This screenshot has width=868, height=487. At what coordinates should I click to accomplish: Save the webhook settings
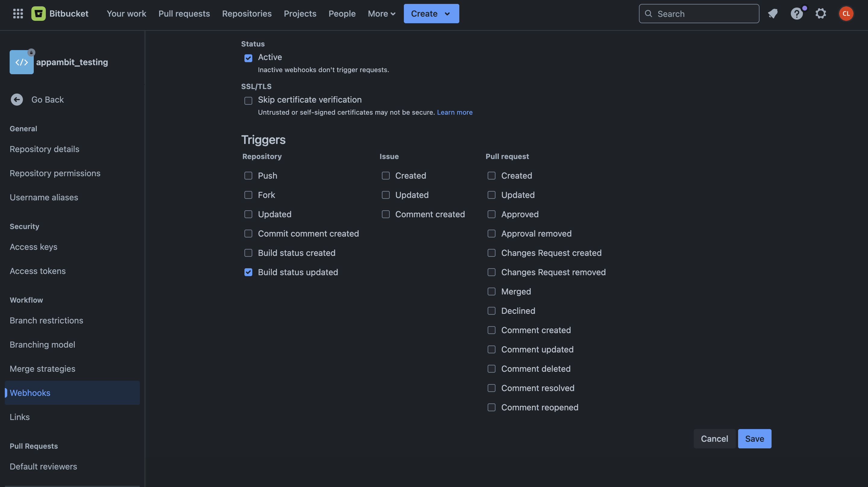point(754,438)
